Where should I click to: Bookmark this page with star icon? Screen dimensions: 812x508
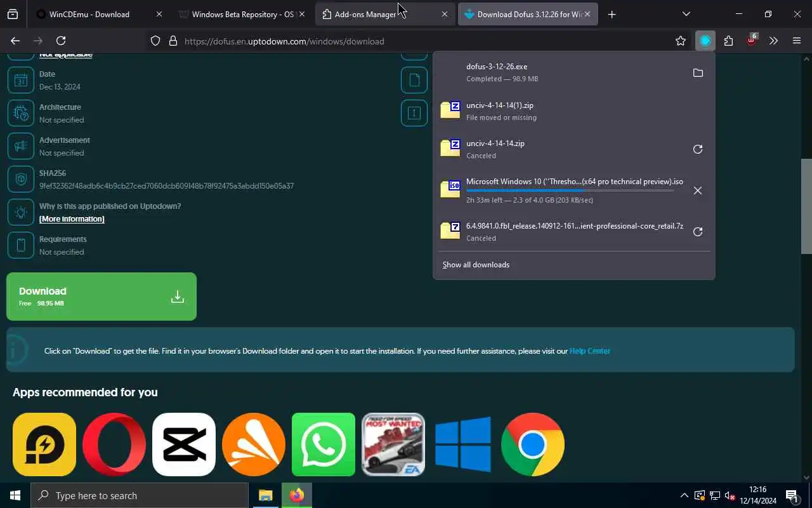pyautogui.click(x=681, y=41)
